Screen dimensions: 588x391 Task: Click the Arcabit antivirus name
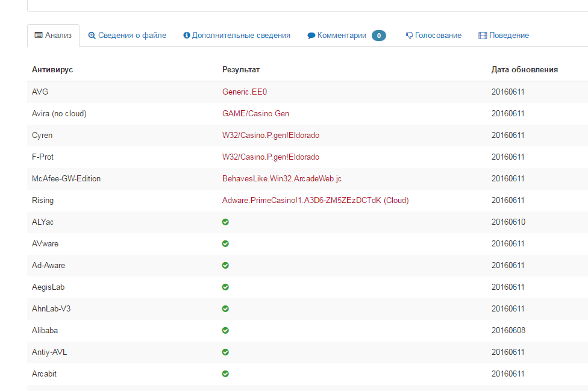[44, 374]
